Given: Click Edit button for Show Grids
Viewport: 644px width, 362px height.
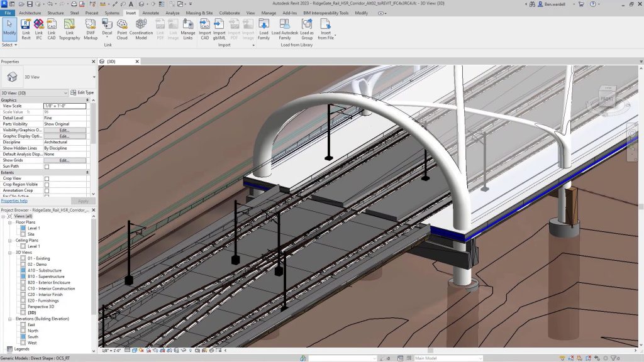Looking at the screenshot, I should click(x=65, y=160).
